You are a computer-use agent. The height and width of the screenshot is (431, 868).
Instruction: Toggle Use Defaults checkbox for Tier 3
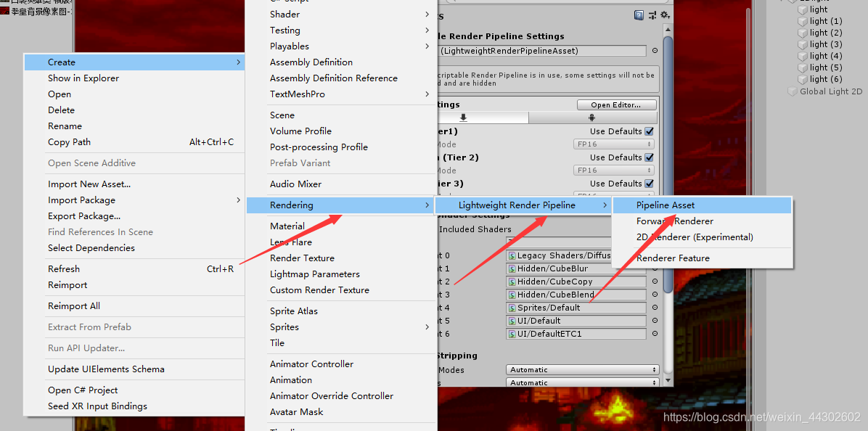[650, 184]
